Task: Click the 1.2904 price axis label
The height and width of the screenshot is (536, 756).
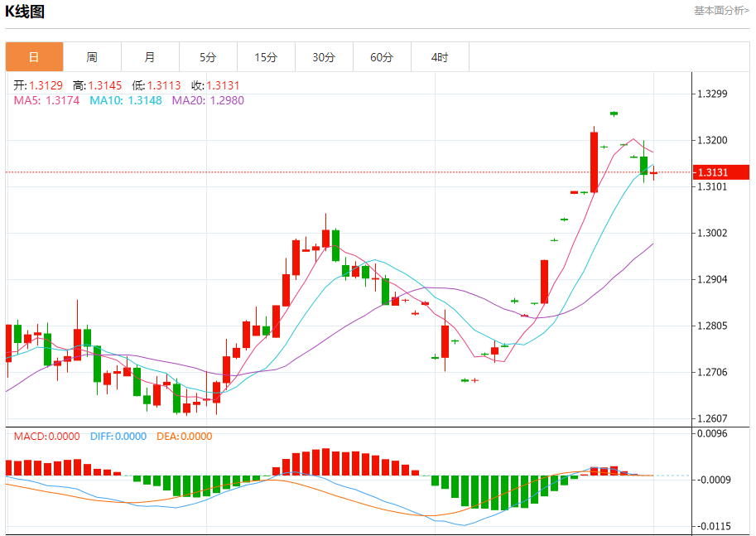Action: pos(712,279)
